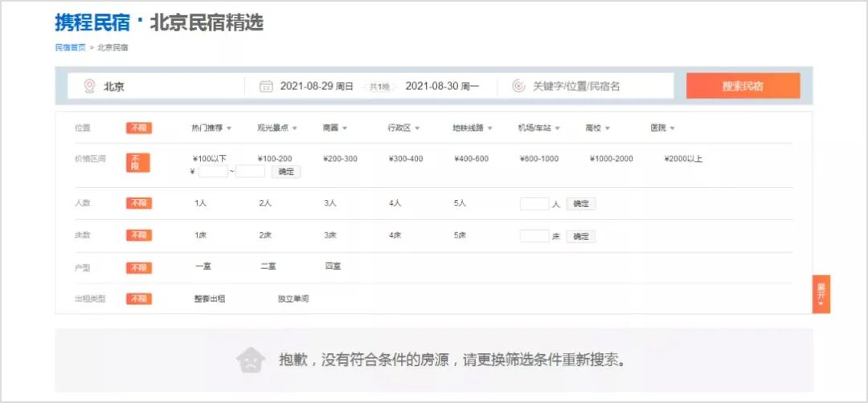Choose 4床 bed count
Screen dimensions: 868x403
click(395, 235)
